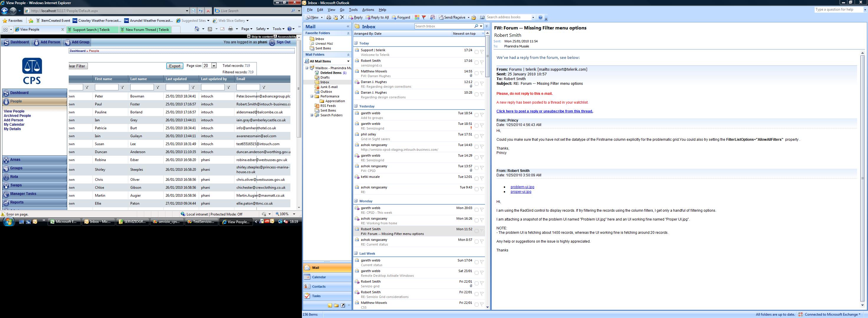The width and height of the screenshot is (868, 318).
Task: Click the Forward button in Outlook toolbar
Action: pyautogui.click(x=401, y=17)
